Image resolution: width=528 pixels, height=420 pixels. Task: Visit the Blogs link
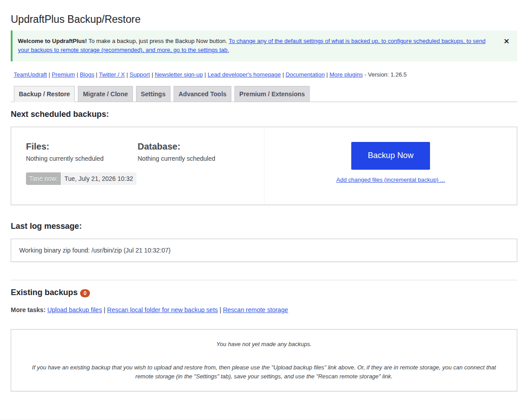coord(87,74)
